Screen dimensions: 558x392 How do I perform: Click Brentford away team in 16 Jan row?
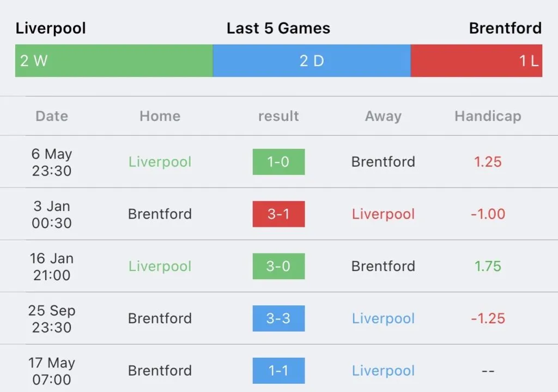point(383,267)
